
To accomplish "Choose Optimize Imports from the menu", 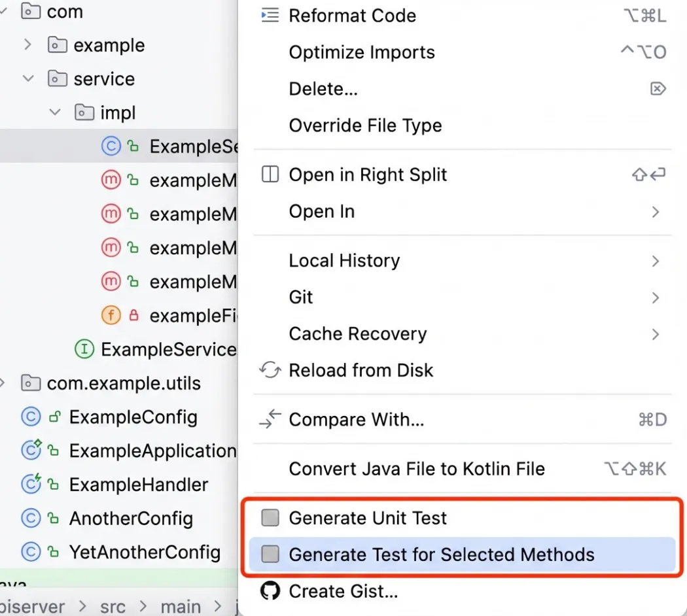I will 362,52.
